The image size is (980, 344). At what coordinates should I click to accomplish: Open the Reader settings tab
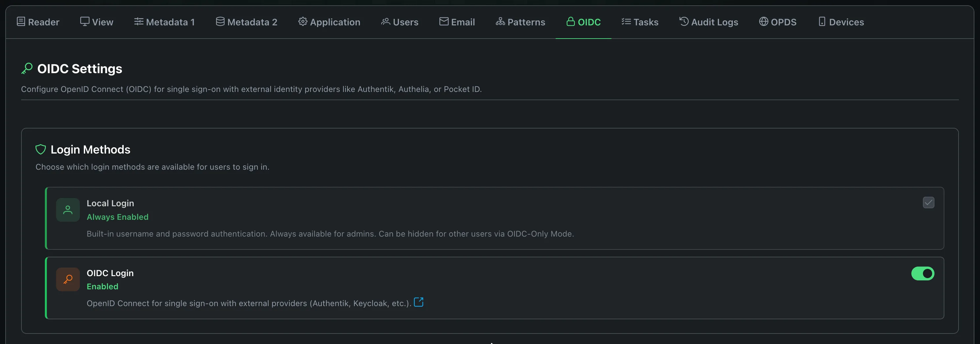[x=38, y=22]
